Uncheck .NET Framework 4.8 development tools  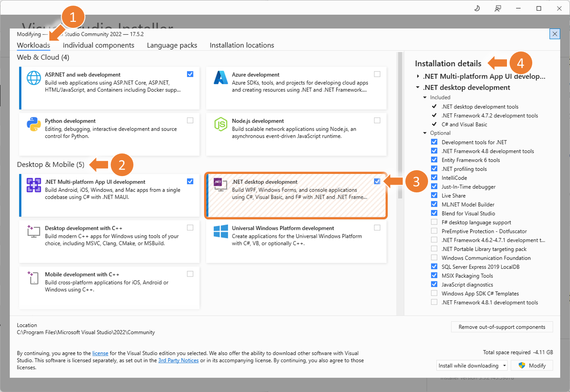point(434,151)
